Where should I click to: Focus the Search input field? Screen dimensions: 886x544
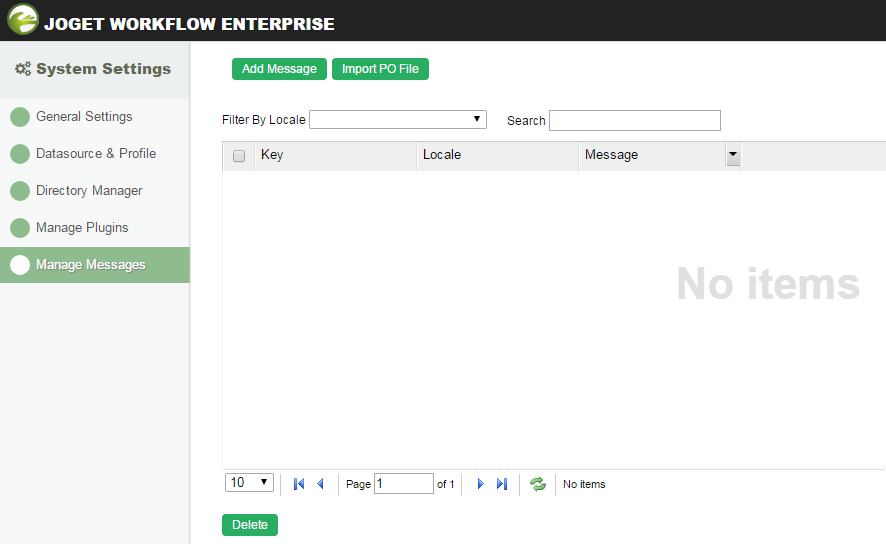click(x=635, y=120)
